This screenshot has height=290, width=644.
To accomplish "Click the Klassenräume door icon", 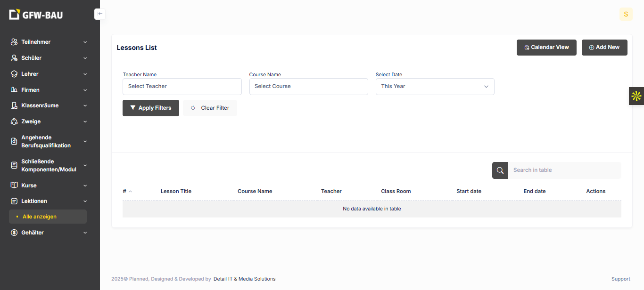I will (x=14, y=106).
